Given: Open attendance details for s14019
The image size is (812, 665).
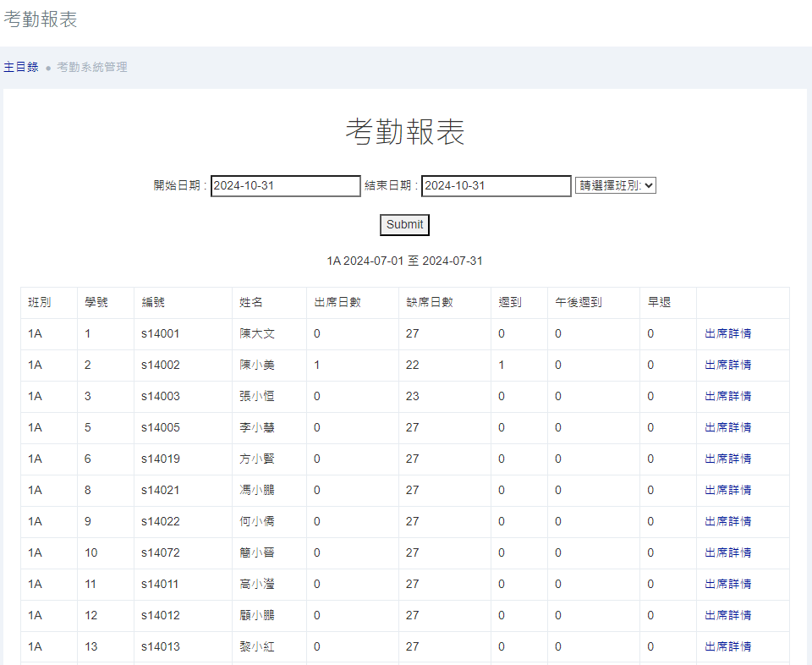Looking at the screenshot, I should (x=727, y=459).
